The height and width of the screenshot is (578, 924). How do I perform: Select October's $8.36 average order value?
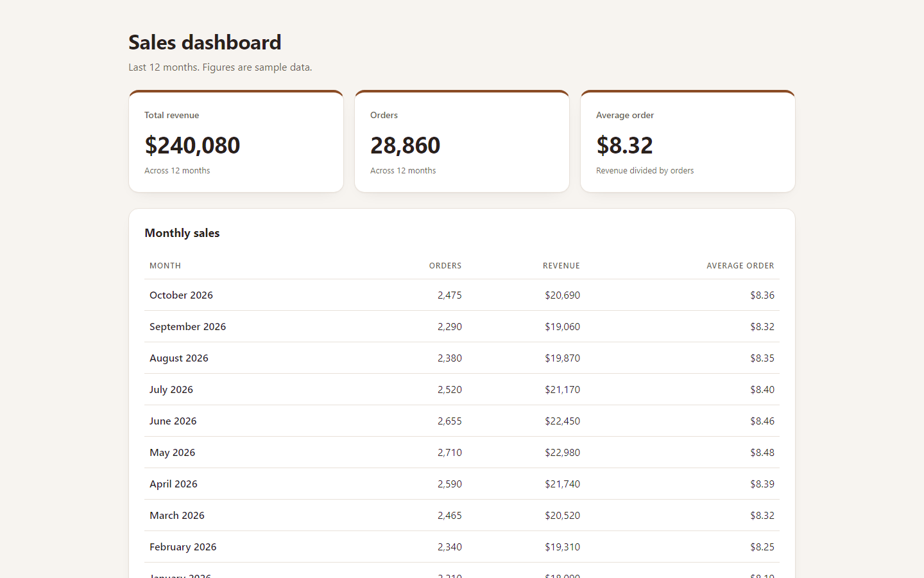coord(762,295)
